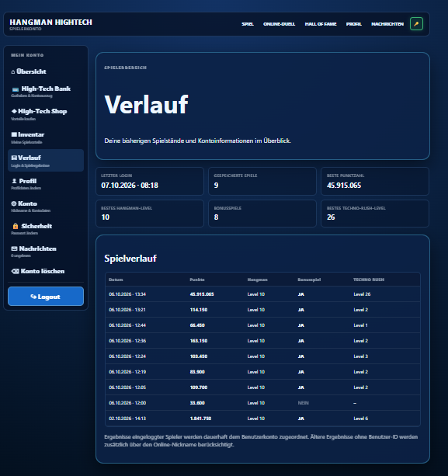Click Level 6 in the Techno Rush column
448x476 pixels.
(360, 419)
